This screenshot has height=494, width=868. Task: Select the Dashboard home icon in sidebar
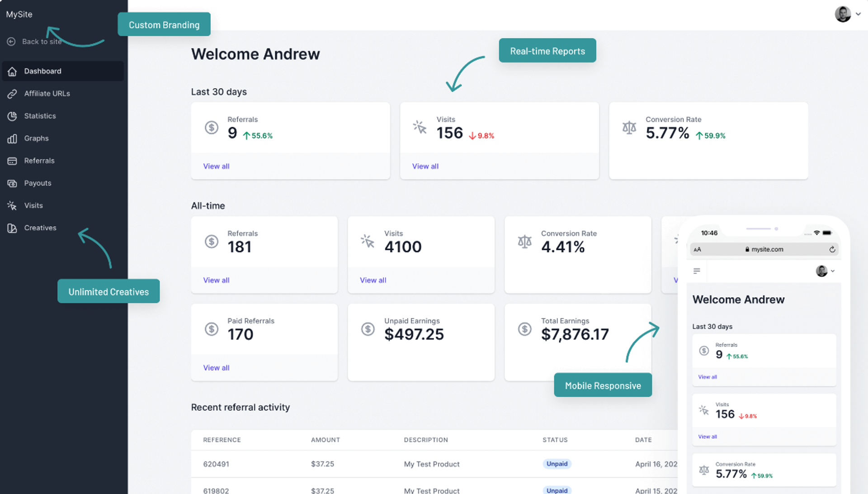[x=12, y=71]
